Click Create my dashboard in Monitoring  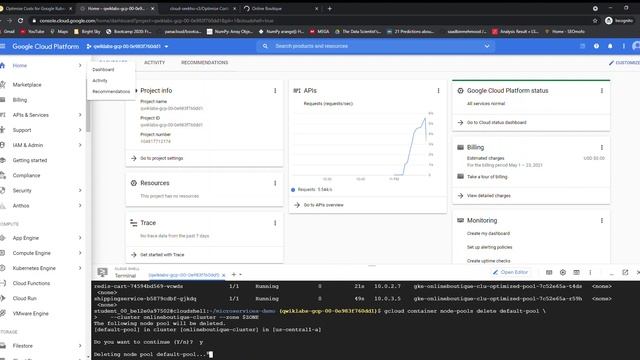click(x=489, y=233)
